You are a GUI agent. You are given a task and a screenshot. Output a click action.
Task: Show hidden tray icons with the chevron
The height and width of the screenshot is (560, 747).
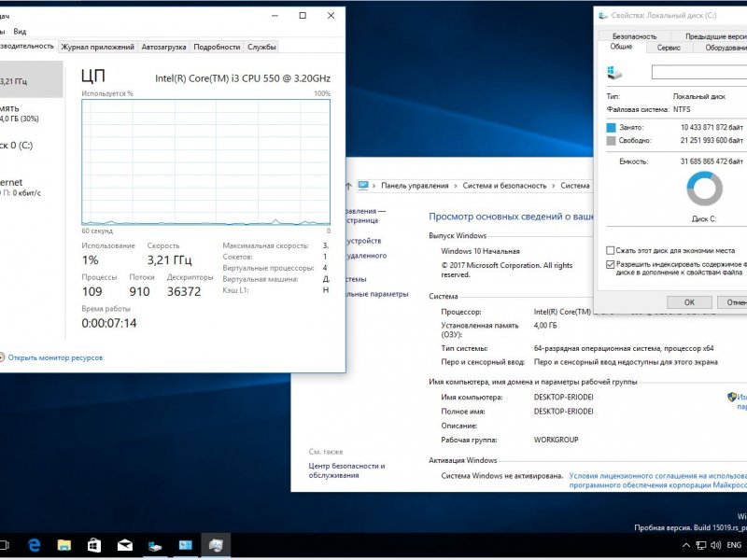pyautogui.click(x=686, y=545)
